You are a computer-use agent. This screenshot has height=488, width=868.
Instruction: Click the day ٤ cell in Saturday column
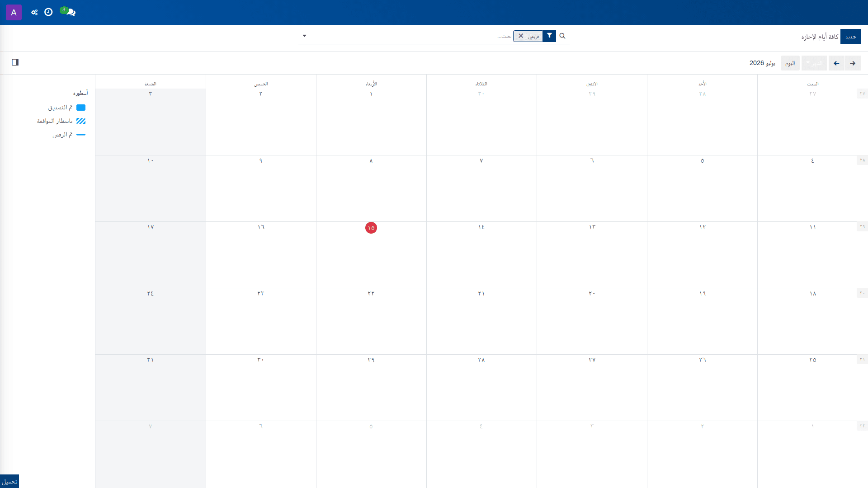812,188
